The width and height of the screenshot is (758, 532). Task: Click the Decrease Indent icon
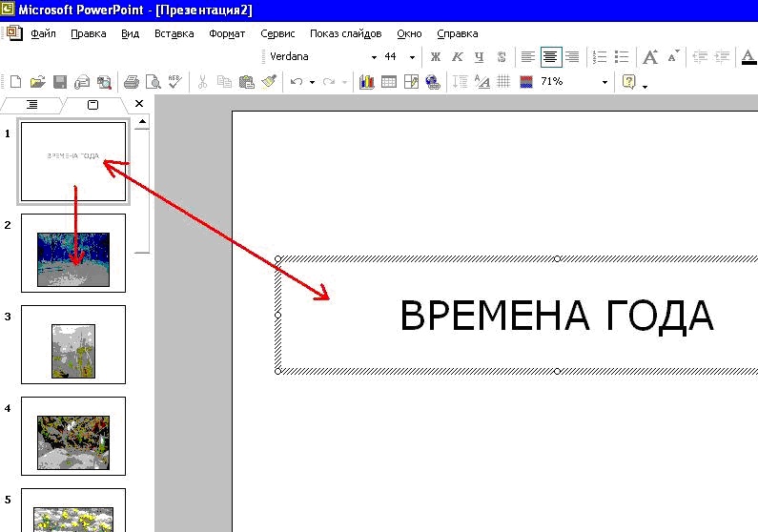700,57
